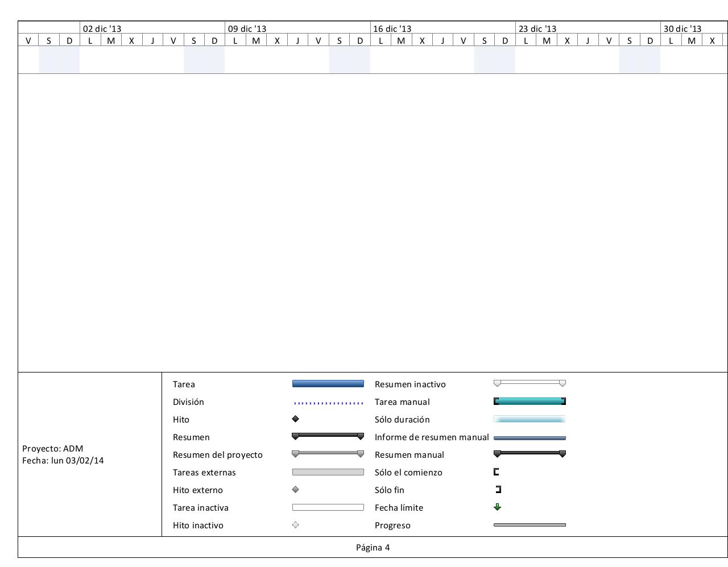Screen dimensions: 728x567
Task: Click the gray Progreso bar sample
Action: click(530, 525)
